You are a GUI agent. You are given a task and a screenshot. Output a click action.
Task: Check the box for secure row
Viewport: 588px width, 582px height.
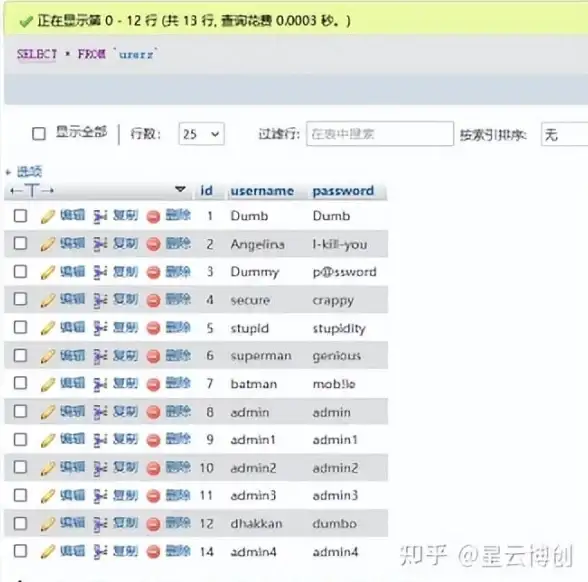(x=20, y=299)
